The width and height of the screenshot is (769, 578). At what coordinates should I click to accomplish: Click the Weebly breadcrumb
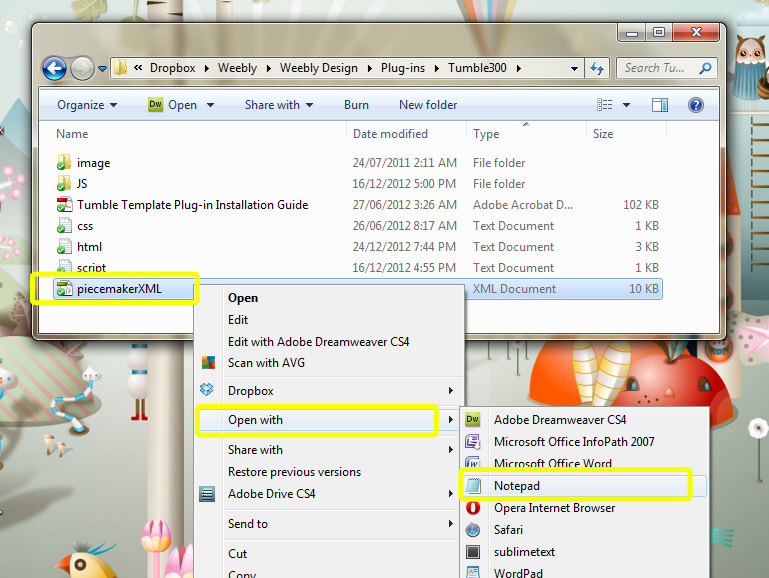point(237,68)
